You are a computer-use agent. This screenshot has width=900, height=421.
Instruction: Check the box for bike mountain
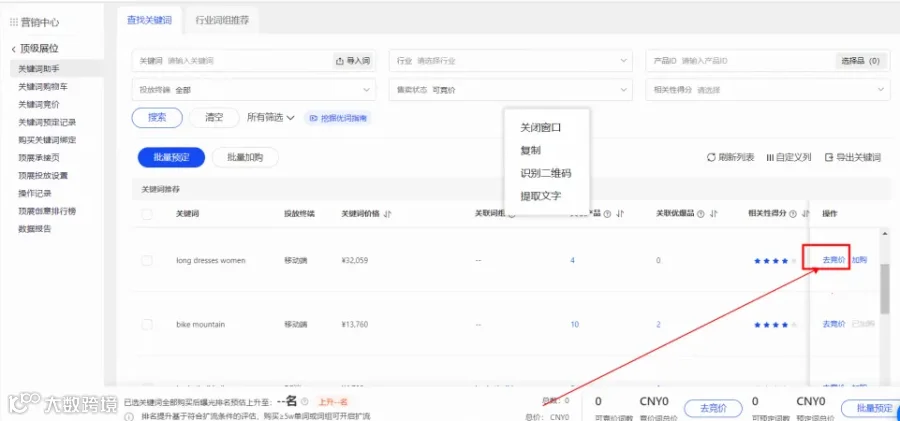click(x=147, y=325)
